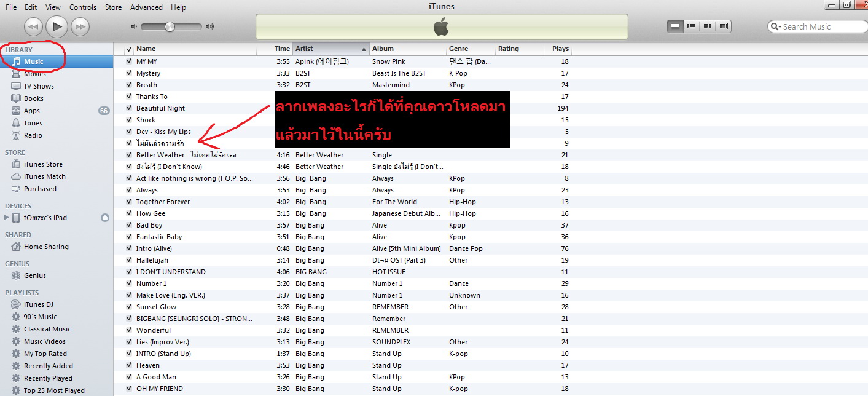868x396 pixels.
Task: Open the View menu
Action: [x=53, y=7]
